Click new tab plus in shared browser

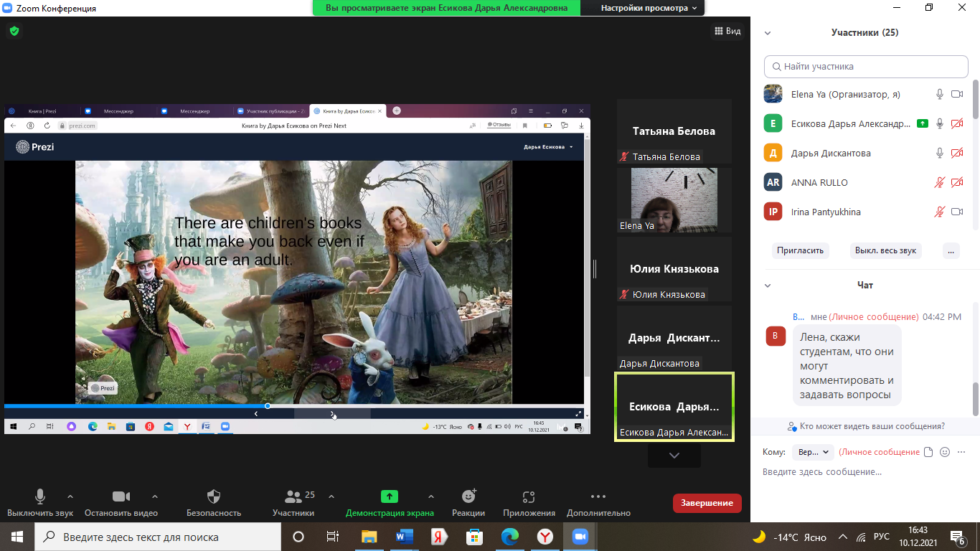pos(397,110)
